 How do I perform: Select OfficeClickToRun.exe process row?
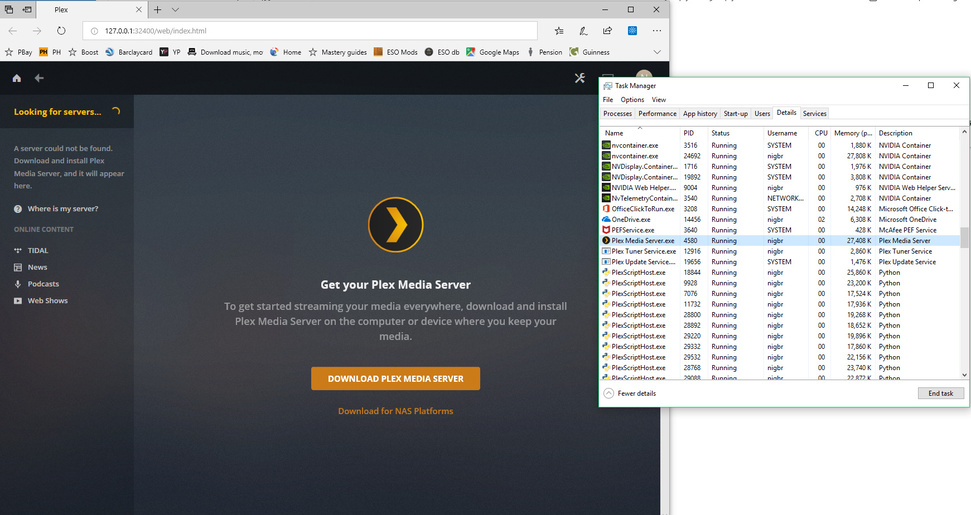coord(780,209)
